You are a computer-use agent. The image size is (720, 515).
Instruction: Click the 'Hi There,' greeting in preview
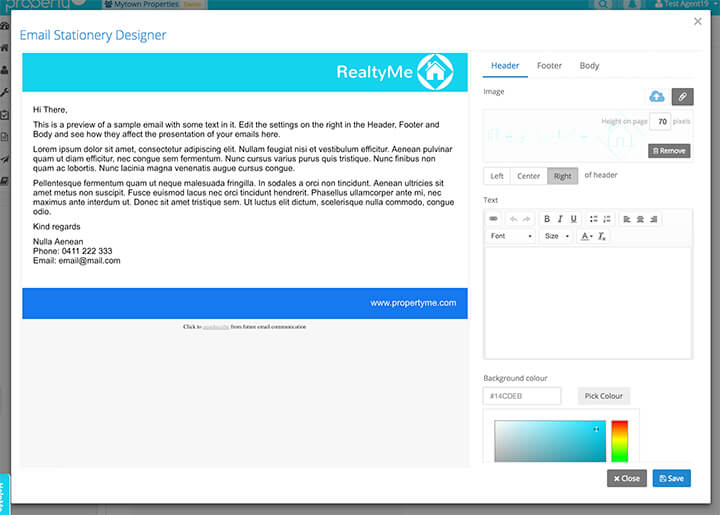click(x=50, y=110)
